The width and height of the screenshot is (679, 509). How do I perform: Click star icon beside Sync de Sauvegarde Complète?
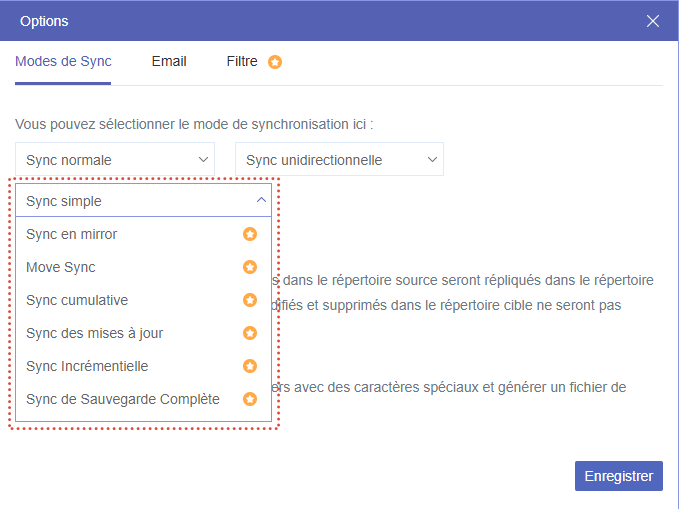250,399
